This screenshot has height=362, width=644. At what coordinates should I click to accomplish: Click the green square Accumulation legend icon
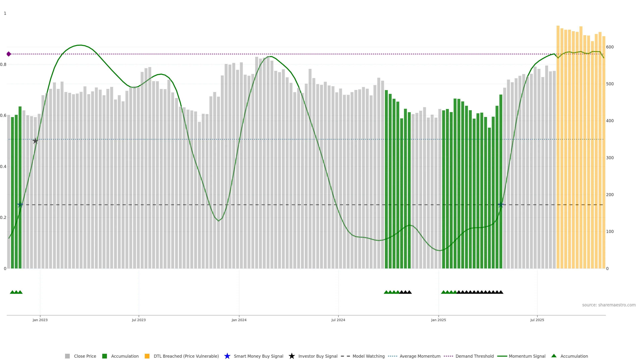tap(104, 356)
